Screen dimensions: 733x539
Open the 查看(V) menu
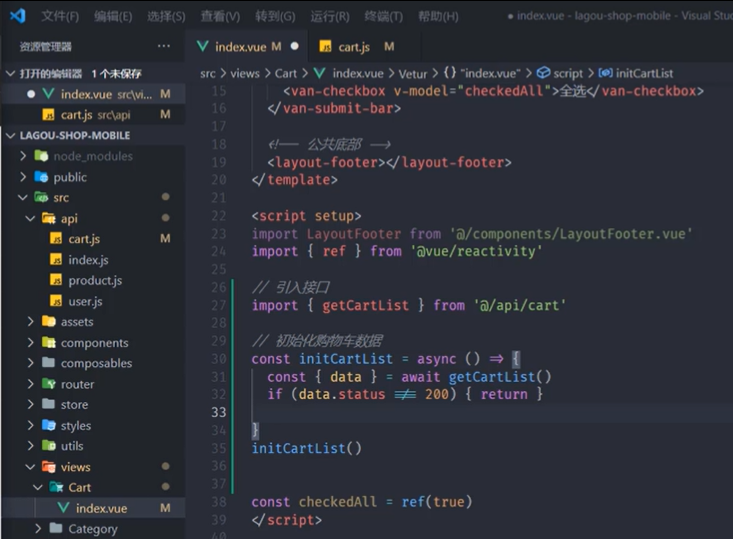click(220, 16)
